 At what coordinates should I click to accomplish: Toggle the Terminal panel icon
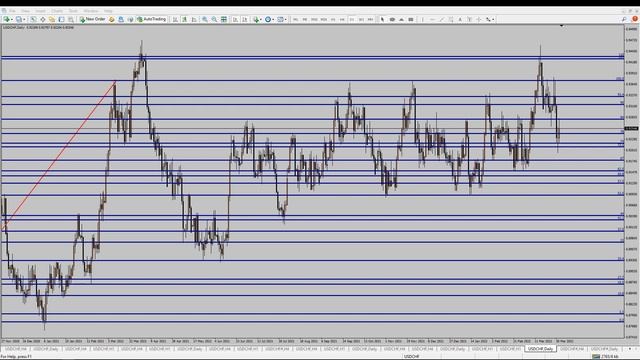61,19
